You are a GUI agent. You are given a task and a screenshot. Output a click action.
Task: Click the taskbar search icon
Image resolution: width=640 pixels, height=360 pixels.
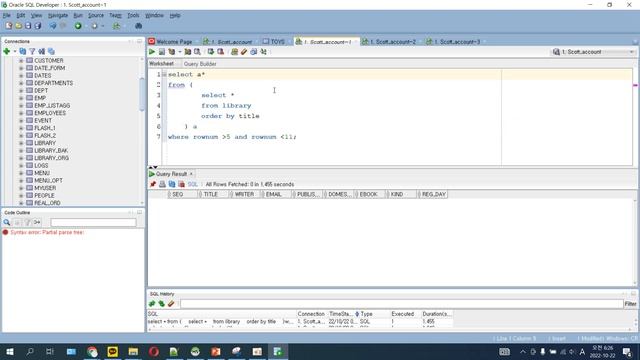coord(30,351)
